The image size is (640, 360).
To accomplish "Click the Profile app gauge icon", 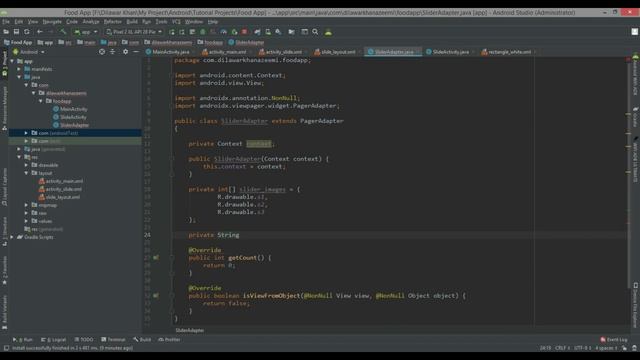I will [x=224, y=32].
